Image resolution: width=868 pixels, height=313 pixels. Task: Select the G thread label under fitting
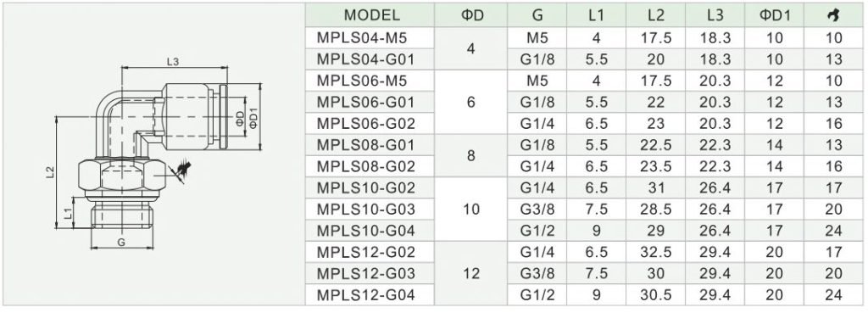121,242
